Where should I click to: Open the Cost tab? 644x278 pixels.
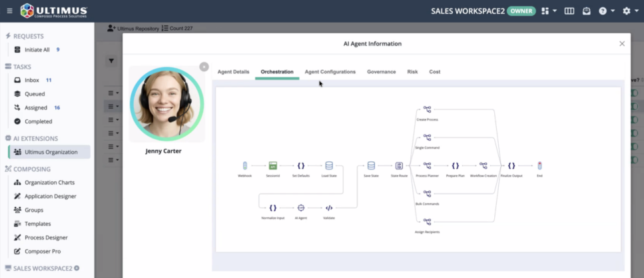pos(434,71)
